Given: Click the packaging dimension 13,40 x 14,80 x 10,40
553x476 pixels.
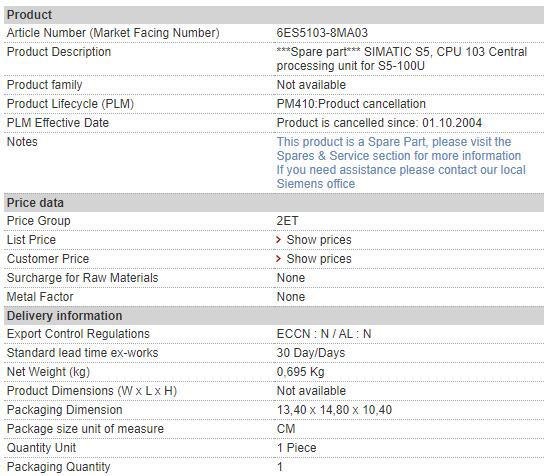Looking at the screenshot, I should (334, 410).
